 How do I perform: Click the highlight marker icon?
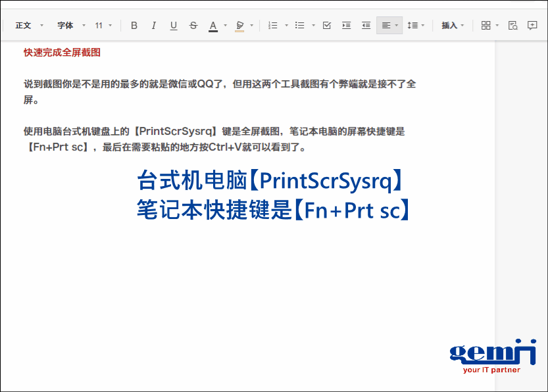pos(239,26)
